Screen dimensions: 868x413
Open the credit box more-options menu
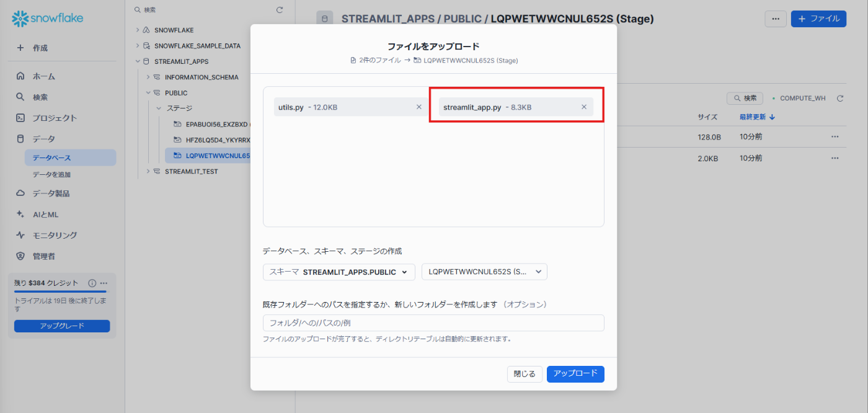(x=104, y=283)
